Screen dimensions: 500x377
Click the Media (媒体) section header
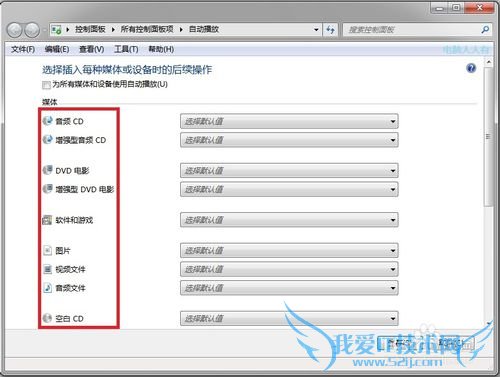pyautogui.click(x=50, y=102)
